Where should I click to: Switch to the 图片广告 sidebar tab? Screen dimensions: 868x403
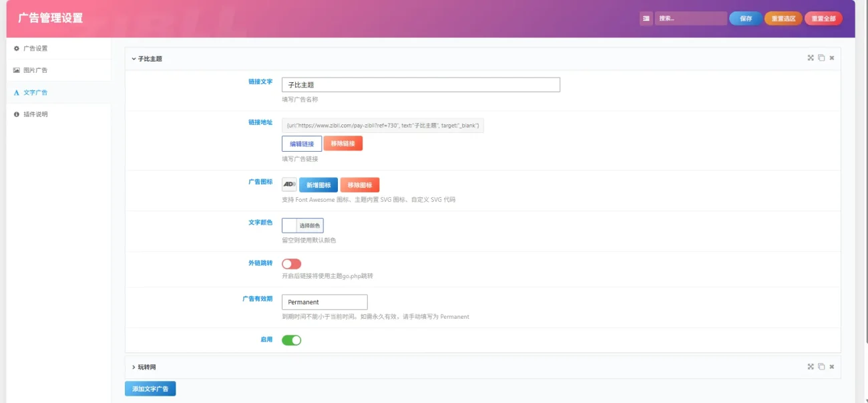(59, 70)
